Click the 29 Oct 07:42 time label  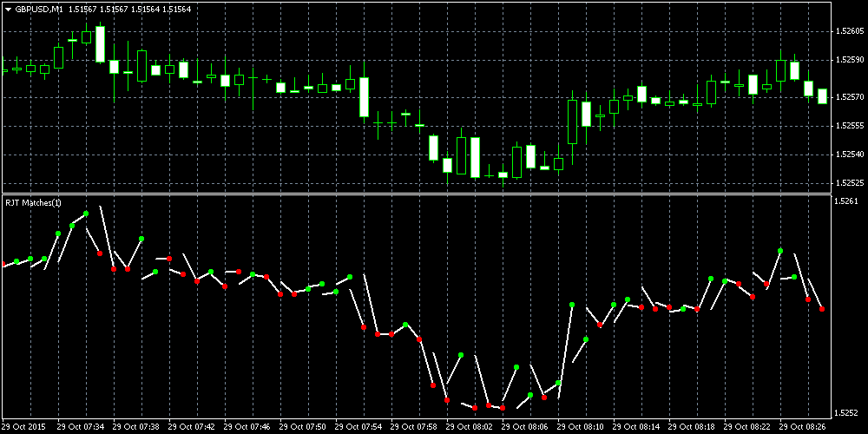[193, 427]
